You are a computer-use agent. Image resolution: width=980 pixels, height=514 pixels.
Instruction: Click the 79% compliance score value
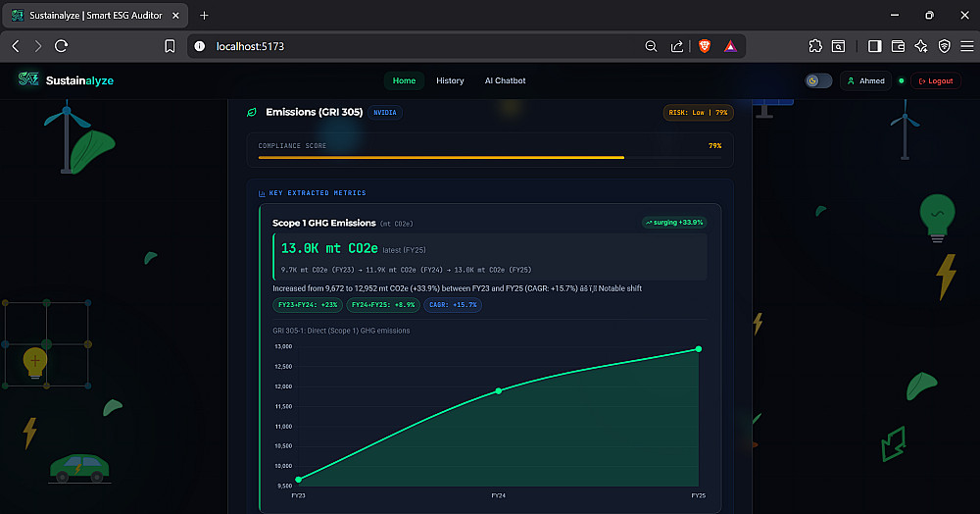coord(715,146)
